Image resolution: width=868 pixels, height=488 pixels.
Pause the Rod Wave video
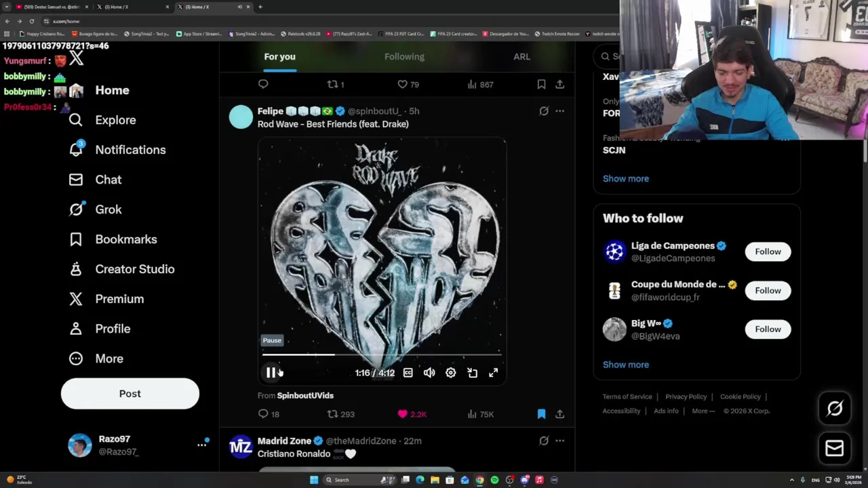271,373
